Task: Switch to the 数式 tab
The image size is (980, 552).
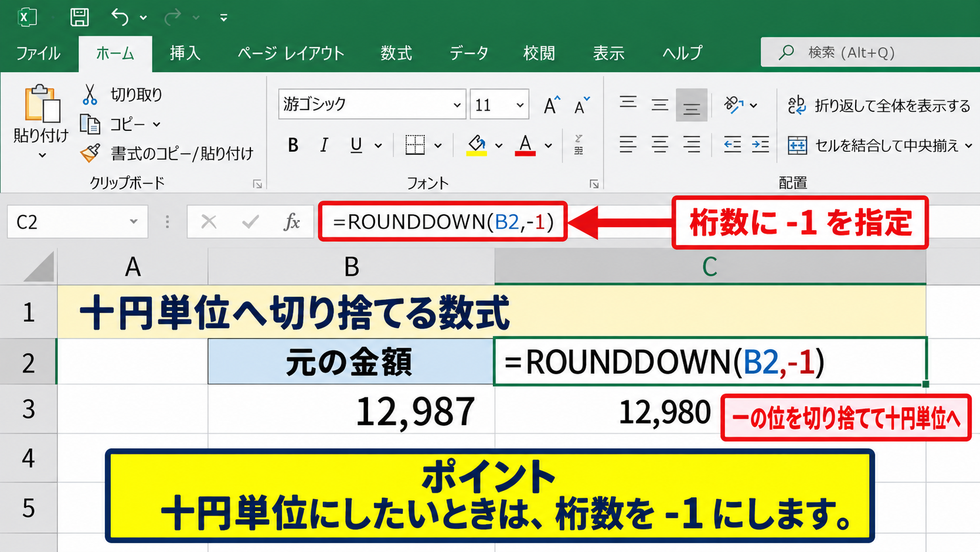Action: coord(396,53)
